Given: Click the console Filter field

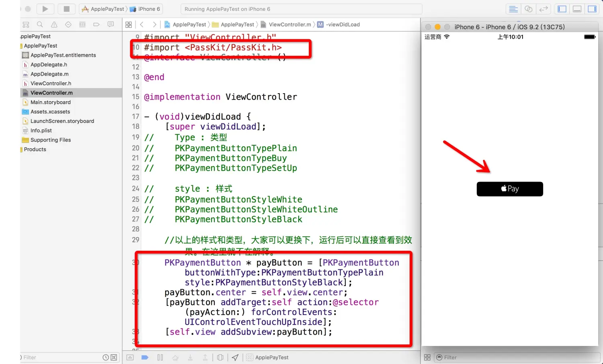Looking at the screenshot, I should point(517,357).
